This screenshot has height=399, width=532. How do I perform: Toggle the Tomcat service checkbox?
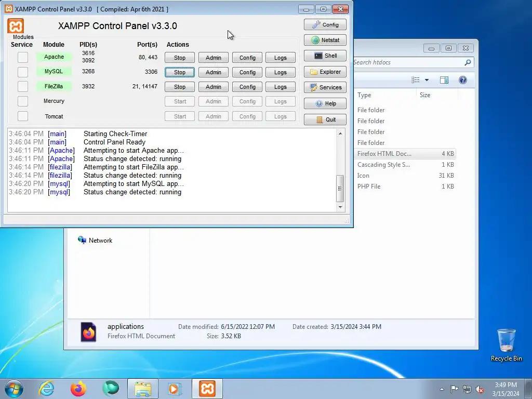coord(23,116)
